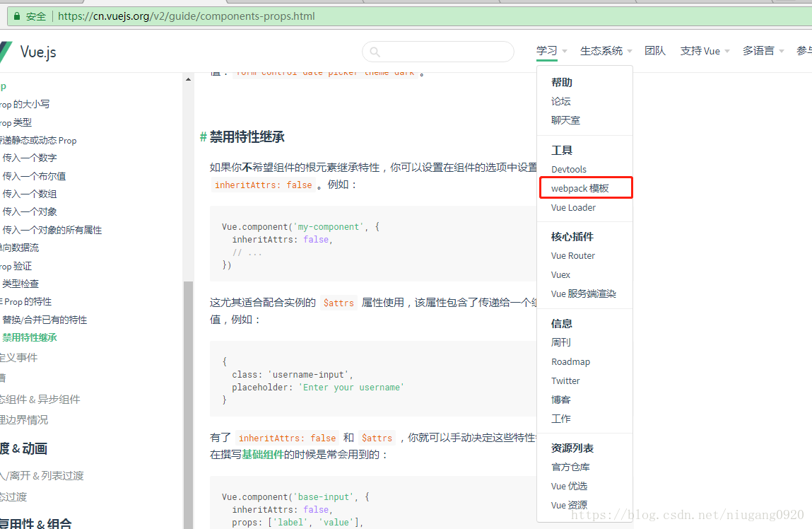This screenshot has height=529, width=812.
Task: Go to sidebar link 替换/合并已有的特性
Action: 45,320
